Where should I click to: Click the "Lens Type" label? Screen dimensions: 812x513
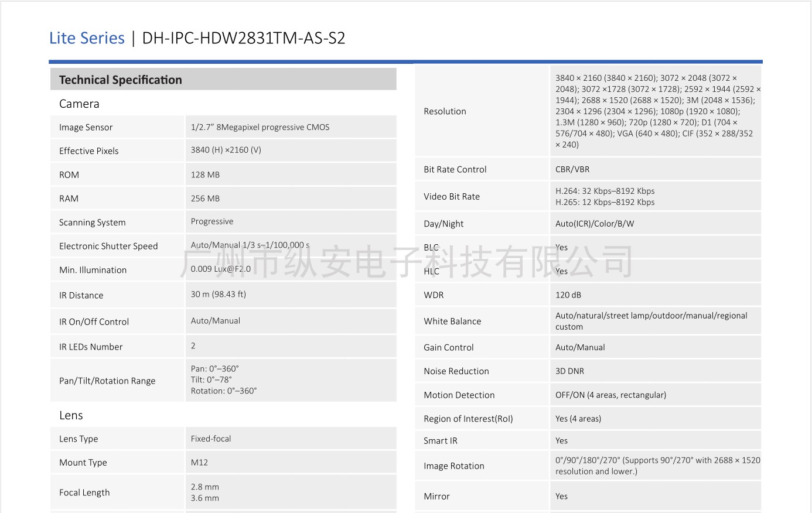pos(79,439)
